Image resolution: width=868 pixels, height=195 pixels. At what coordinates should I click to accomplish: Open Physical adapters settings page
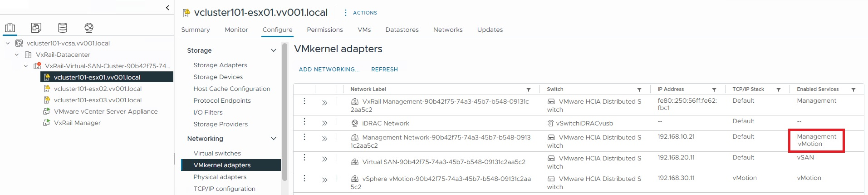[x=220, y=177]
